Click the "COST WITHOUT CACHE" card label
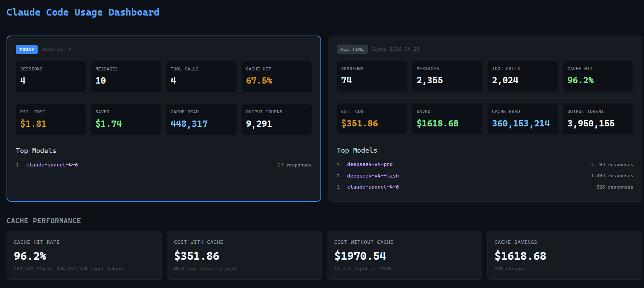 (364, 242)
